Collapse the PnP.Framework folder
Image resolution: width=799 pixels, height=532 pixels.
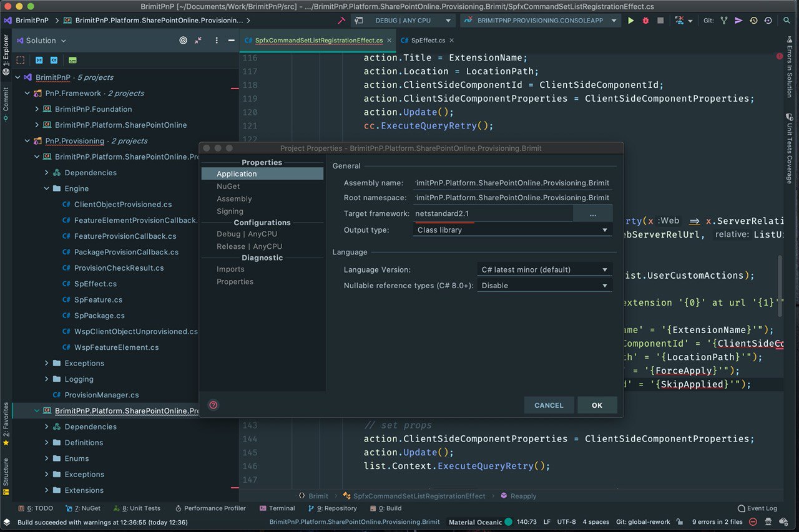click(27, 94)
